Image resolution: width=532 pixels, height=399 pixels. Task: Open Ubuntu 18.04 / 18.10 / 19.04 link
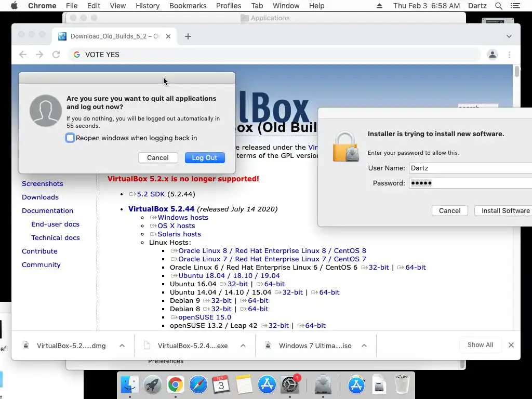click(229, 276)
